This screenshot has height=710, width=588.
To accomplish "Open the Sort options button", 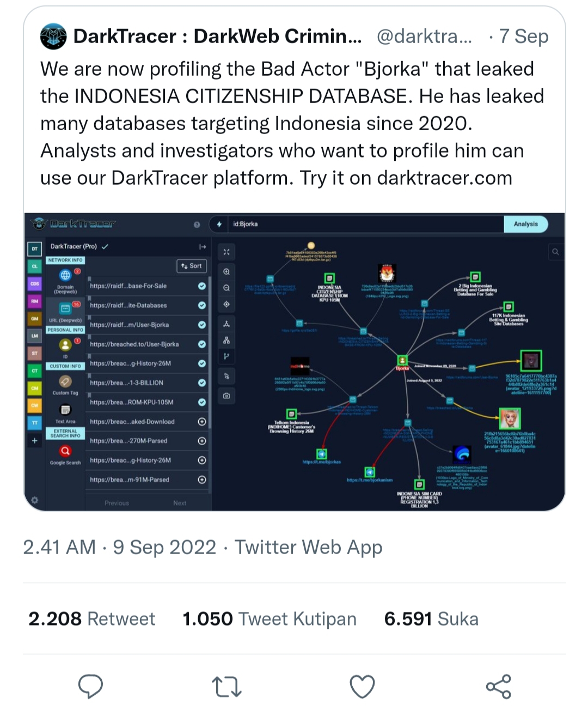I will point(191,266).
